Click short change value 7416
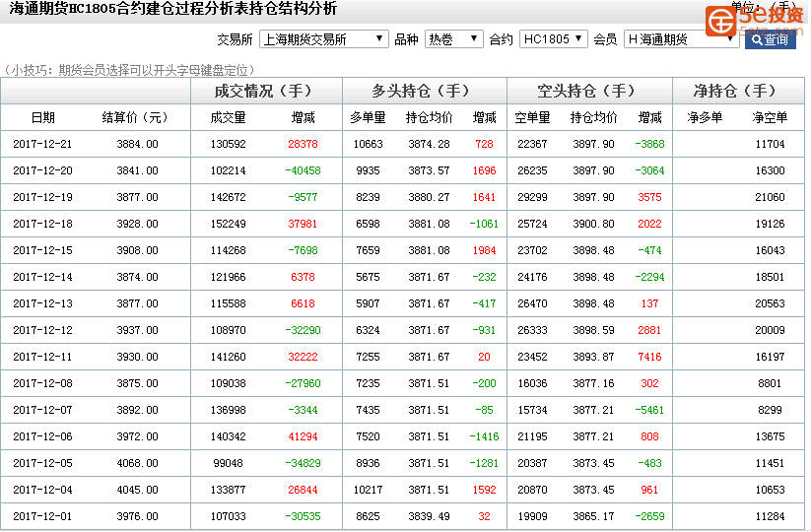Image resolution: width=811 pixels, height=532 pixels. 649,358
